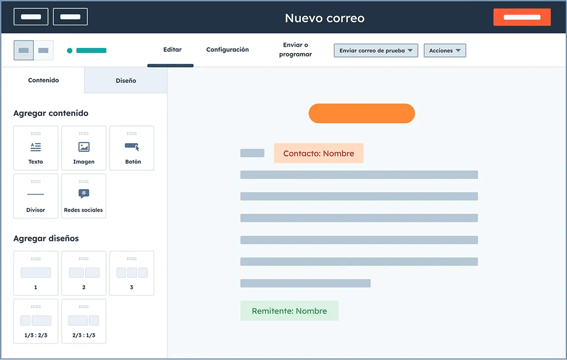Click the second outlined header button
The height and width of the screenshot is (360, 567).
(x=70, y=17)
